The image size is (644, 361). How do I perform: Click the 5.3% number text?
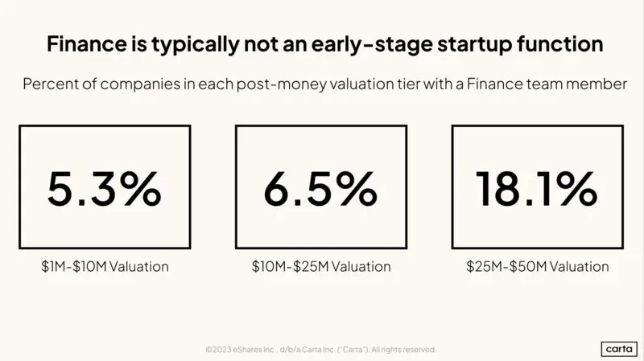[105, 189]
